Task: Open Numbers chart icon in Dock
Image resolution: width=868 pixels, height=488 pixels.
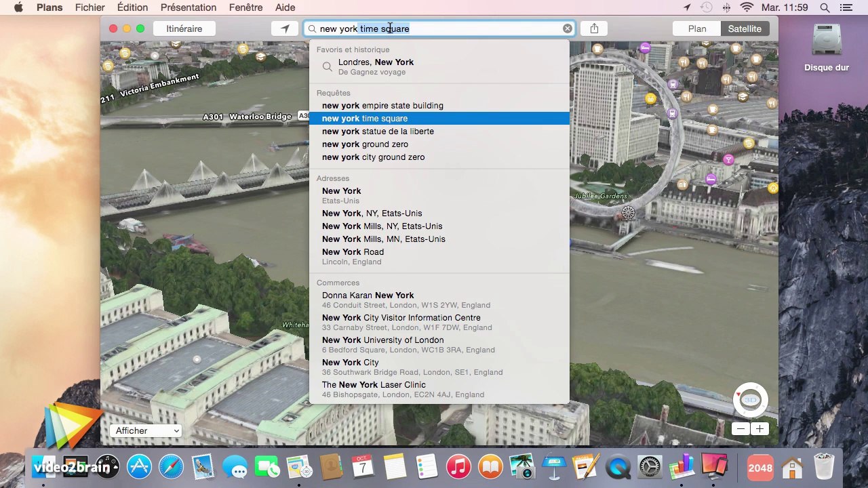Action: click(x=682, y=467)
